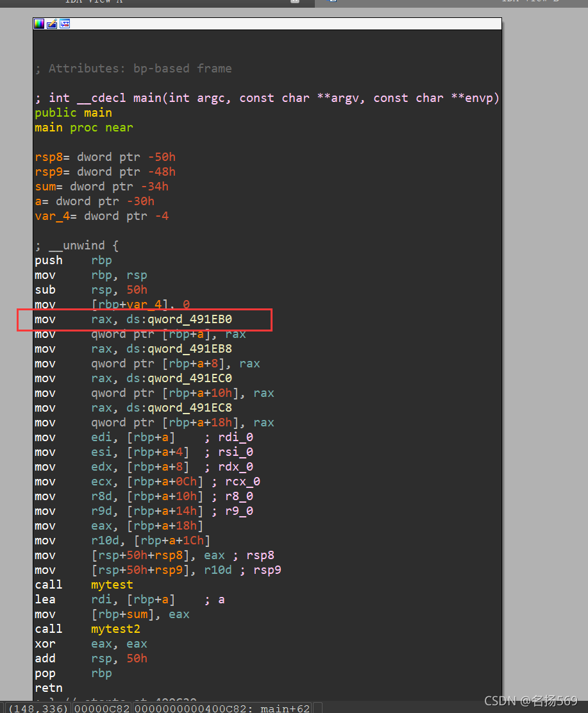
Task: Click the 'mov edi, [rbp+a]' instruction
Action: click(x=105, y=437)
